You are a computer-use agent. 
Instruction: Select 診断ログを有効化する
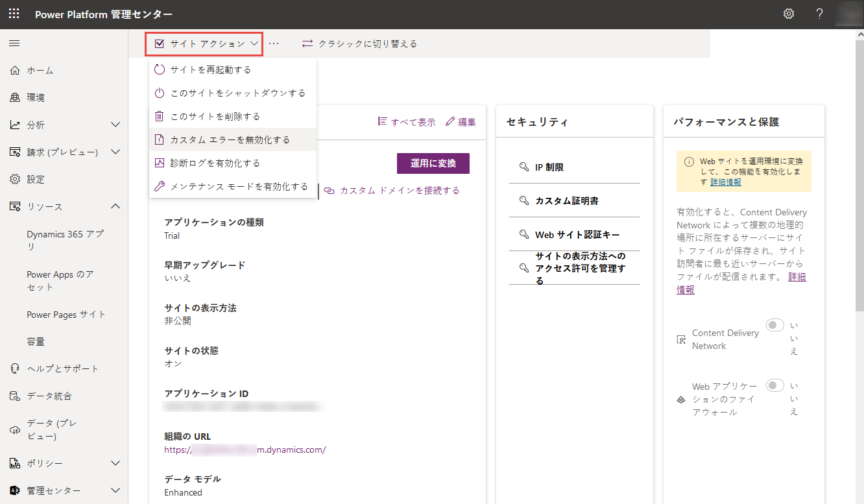click(233, 163)
